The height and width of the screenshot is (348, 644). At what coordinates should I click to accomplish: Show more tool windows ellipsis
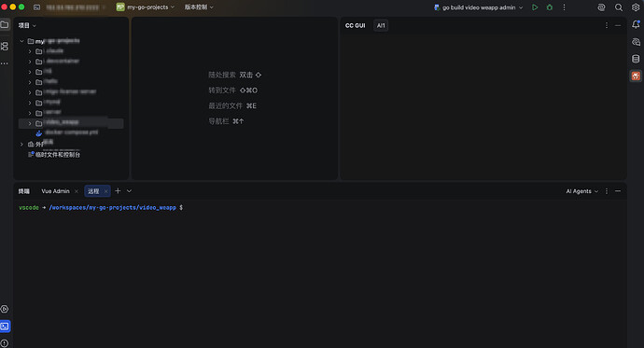coord(5,63)
